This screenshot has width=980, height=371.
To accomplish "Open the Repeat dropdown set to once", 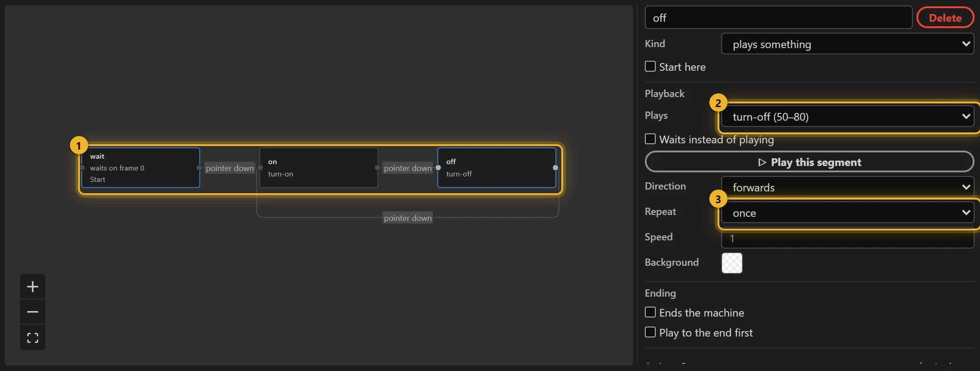I will point(847,213).
